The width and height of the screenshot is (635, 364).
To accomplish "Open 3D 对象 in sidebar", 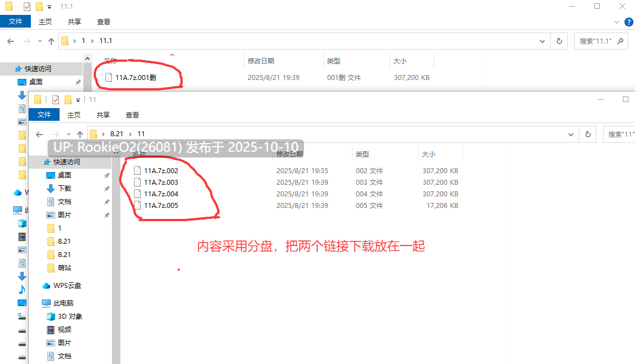I will [x=70, y=316].
